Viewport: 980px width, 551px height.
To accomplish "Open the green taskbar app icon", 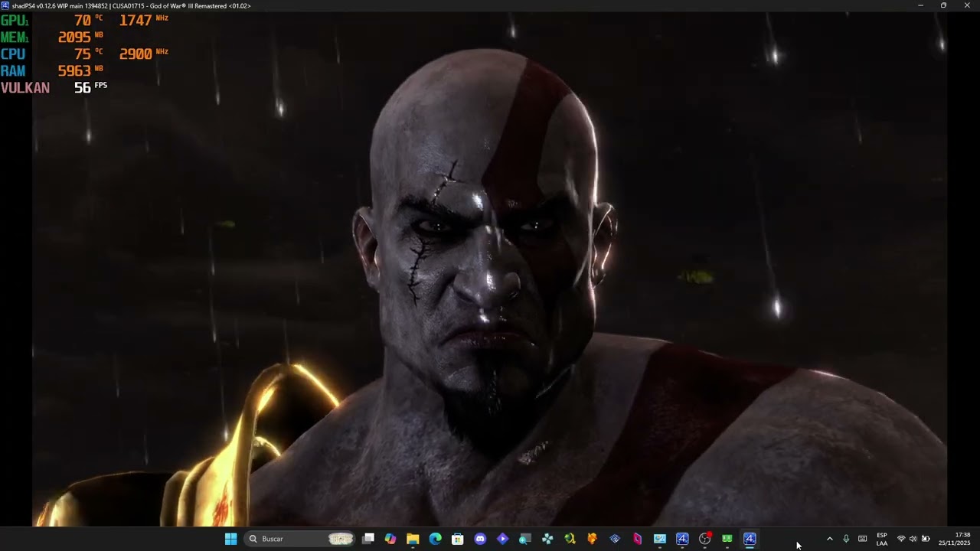I will (727, 539).
